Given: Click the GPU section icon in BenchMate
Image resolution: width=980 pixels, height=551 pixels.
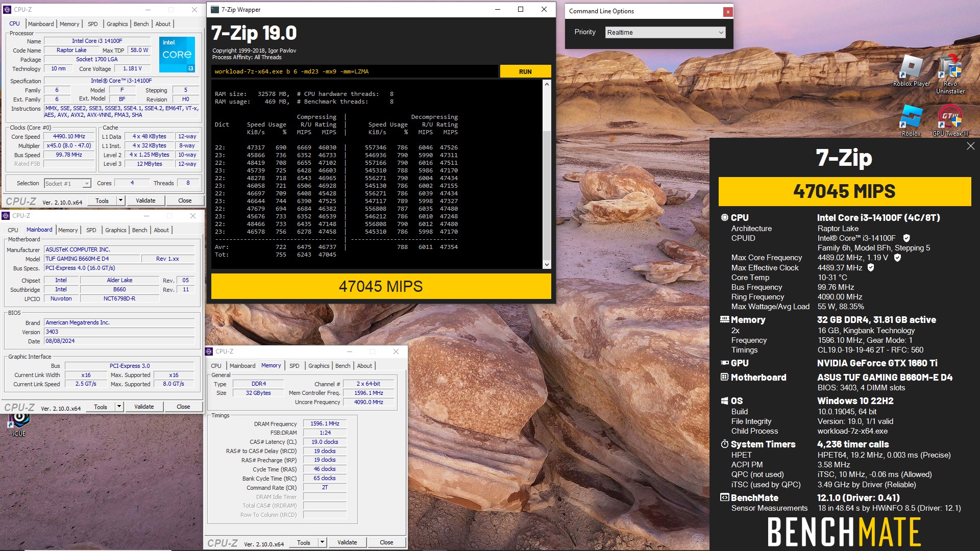Looking at the screenshot, I should click(724, 363).
